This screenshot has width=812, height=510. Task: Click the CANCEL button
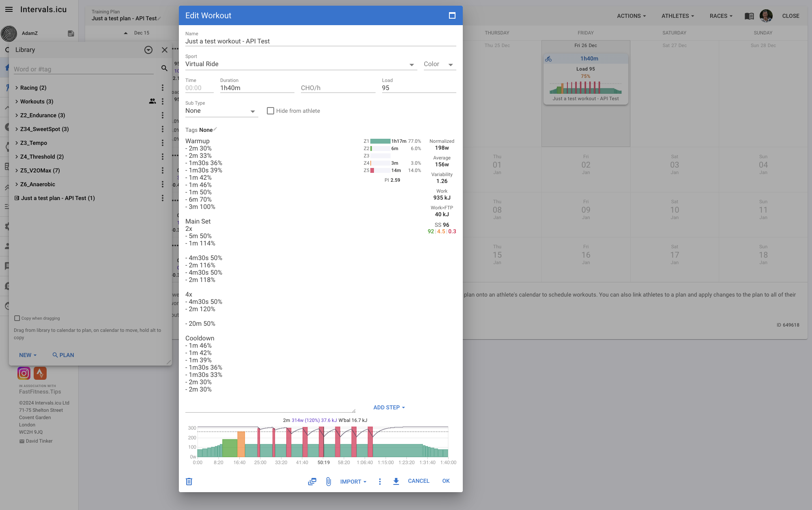click(418, 481)
